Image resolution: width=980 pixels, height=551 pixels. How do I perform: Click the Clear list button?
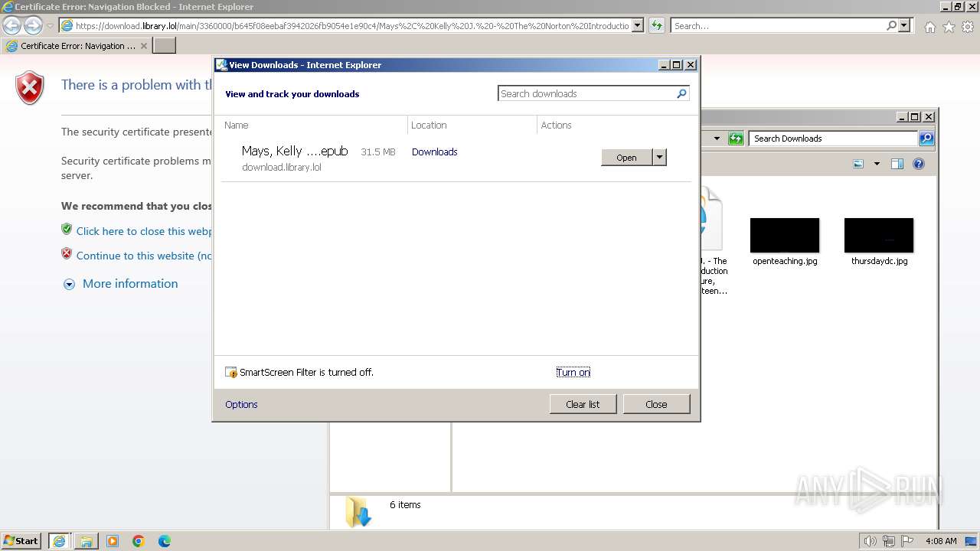point(583,405)
